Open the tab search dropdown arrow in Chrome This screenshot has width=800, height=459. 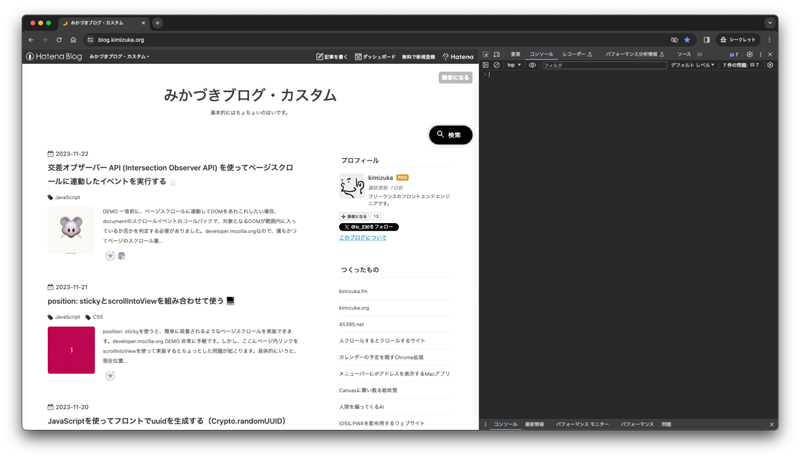(x=770, y=23)
